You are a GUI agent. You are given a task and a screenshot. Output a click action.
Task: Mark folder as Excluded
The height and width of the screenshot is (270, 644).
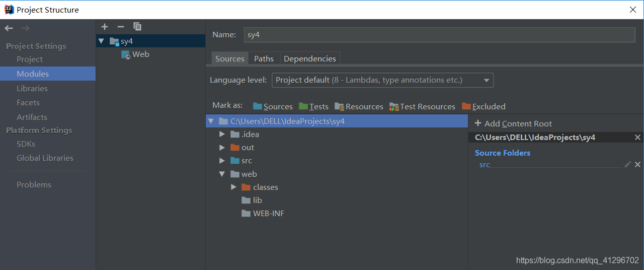click(484, 106)
